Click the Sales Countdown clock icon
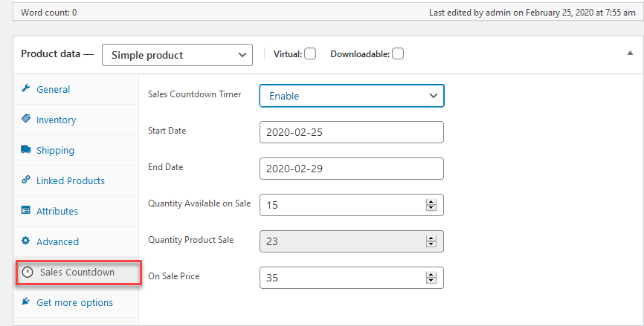 (28, 272)
